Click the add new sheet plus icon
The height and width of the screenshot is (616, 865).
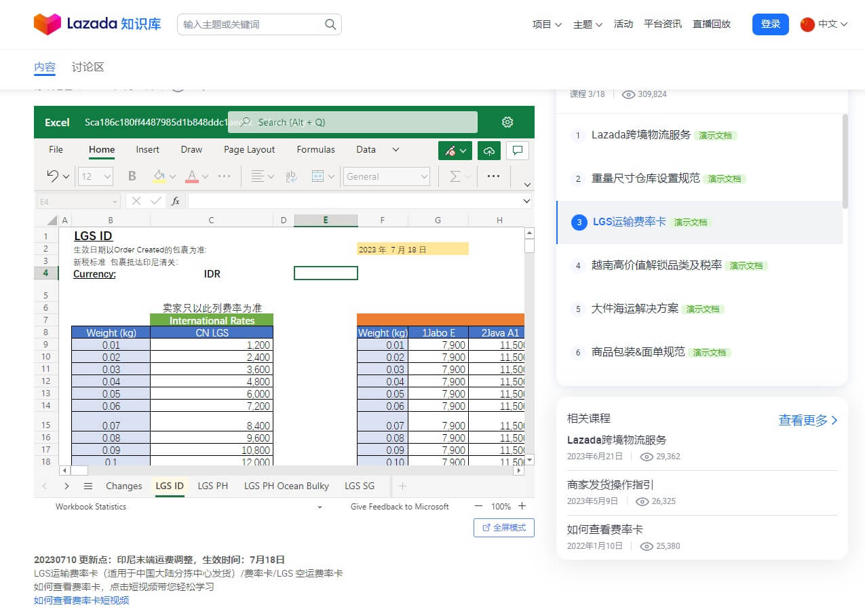[x=402, y=486]
